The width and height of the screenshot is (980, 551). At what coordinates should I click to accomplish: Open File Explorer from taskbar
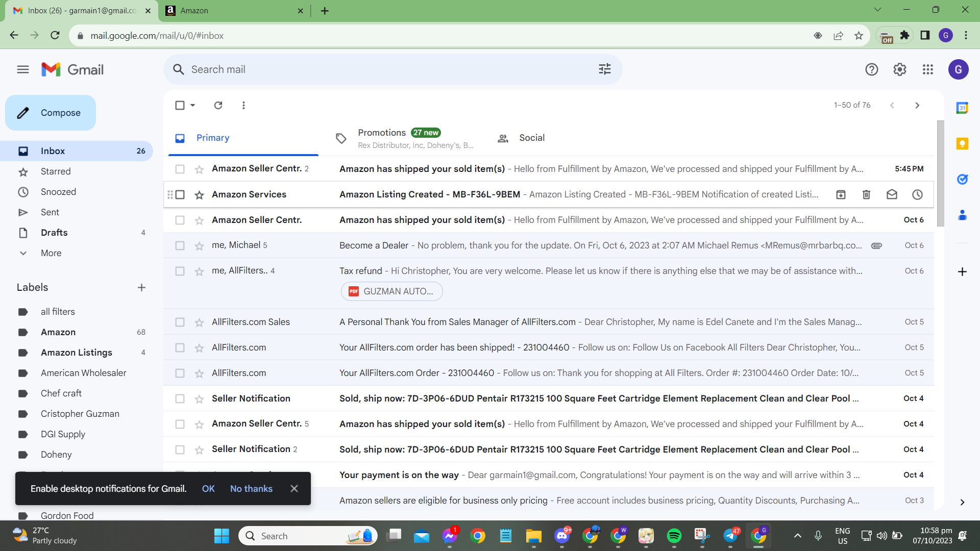click(x=533, y=536)
